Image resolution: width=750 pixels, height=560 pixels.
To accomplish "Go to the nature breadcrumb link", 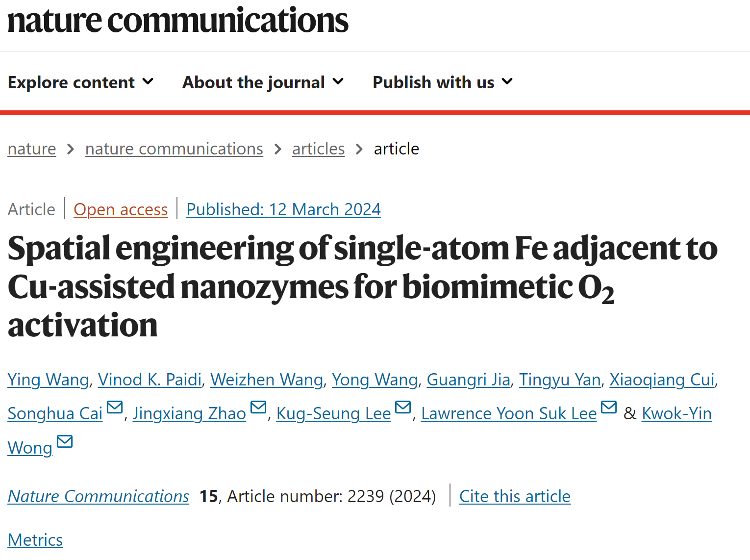I will click(x=32, y=149).
